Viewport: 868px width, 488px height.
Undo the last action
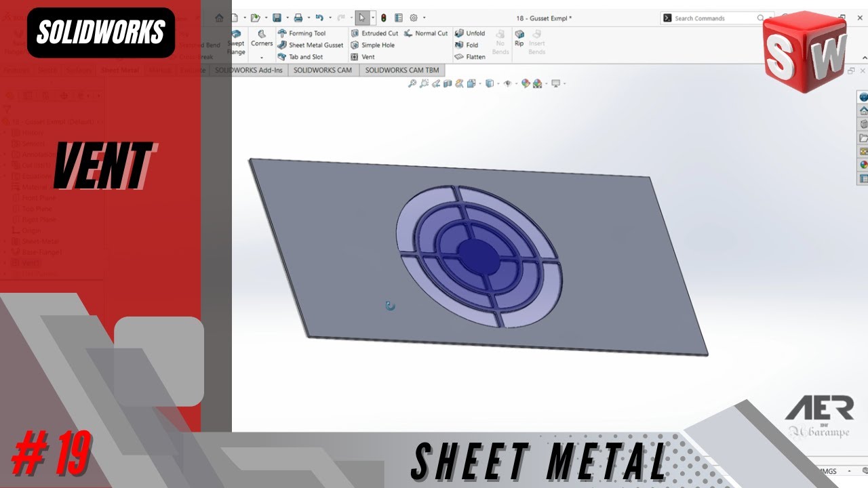pos(319,18)
